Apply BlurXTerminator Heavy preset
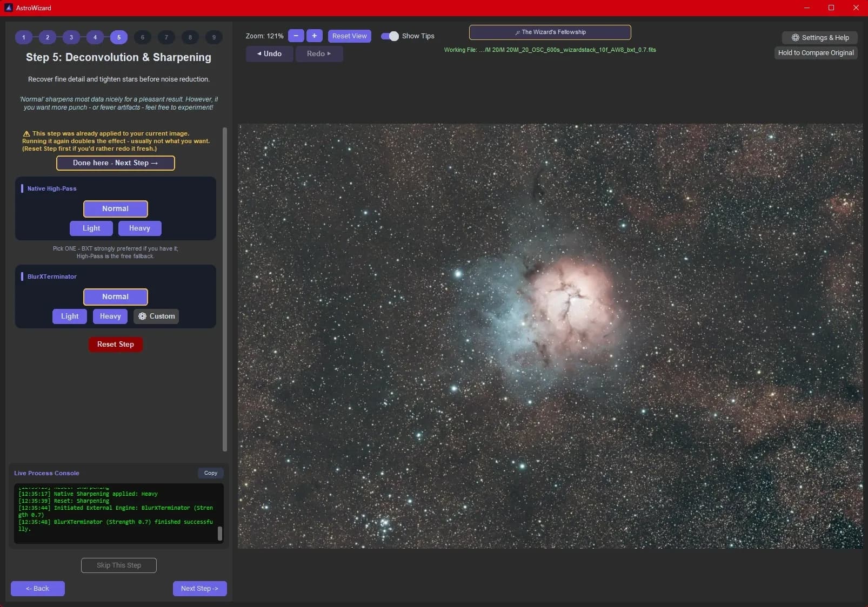The height and width of the screenshot is (607, 868). (x=110, y=316)
